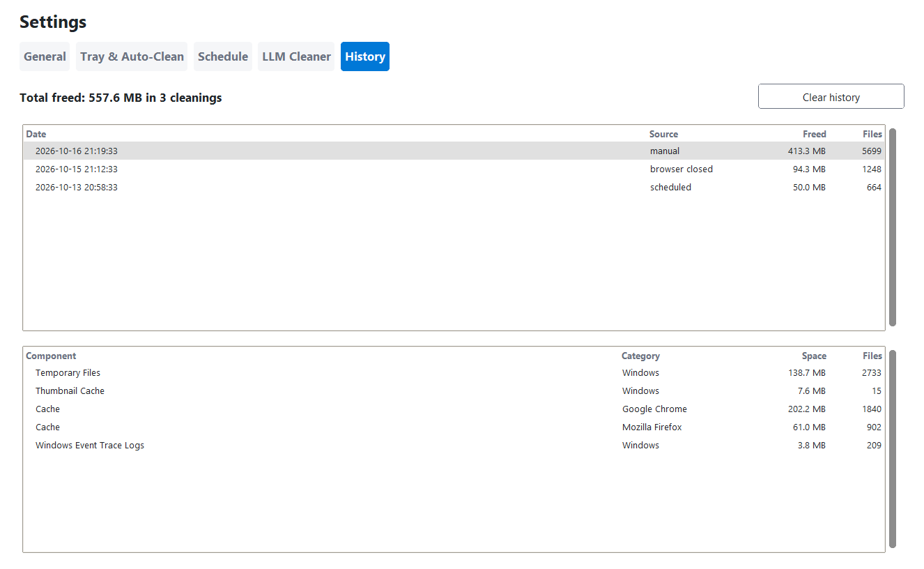Click the 50.0 MB freed value
The image size is (924, 569).
809,187
